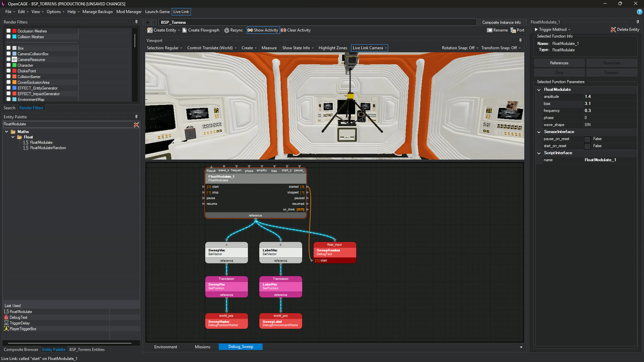Click the Measure button
644x362 pixels.
269,48
